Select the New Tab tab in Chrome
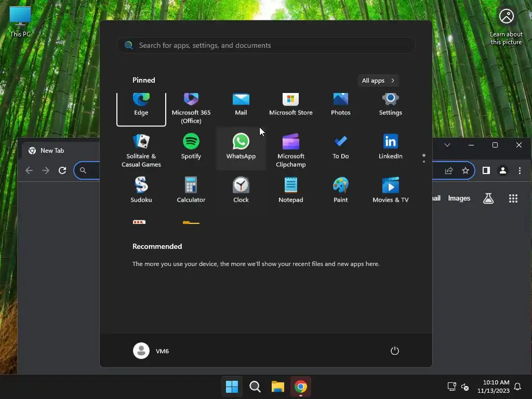 [61, 151]
